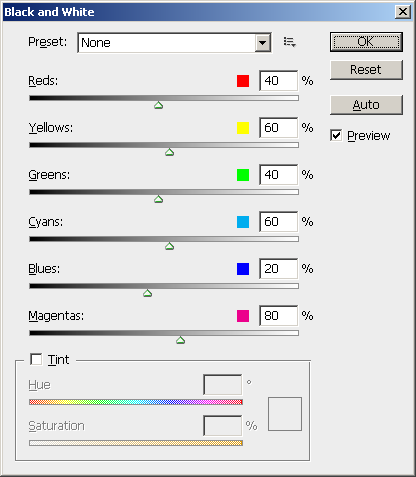Click the red color swatch

coord(243,81)
